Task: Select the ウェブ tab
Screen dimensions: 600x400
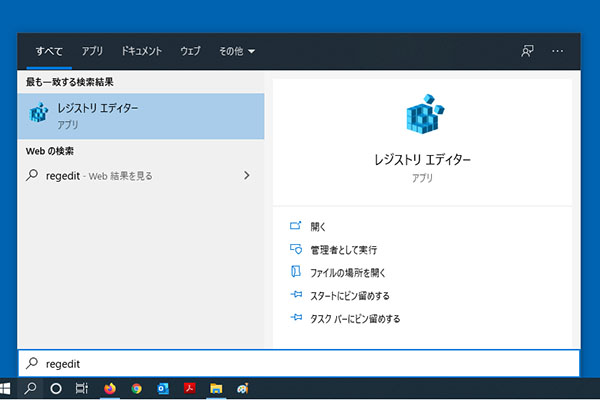Action: [x=190, y=50]
